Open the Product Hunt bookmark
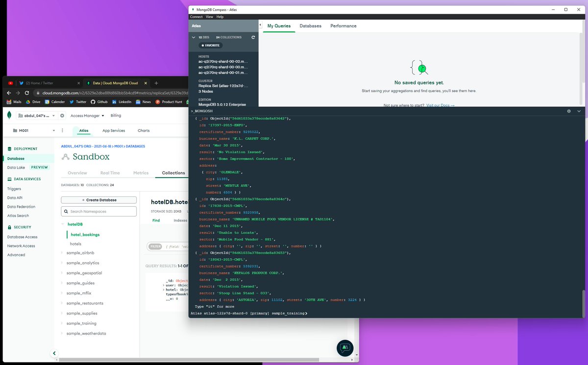 tap(169, 102)
